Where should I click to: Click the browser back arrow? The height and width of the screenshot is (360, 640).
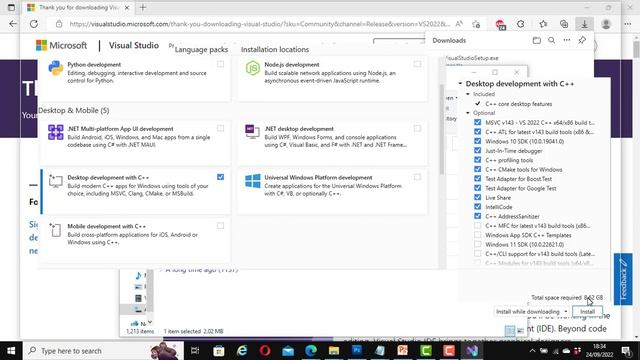click(13, 24)
